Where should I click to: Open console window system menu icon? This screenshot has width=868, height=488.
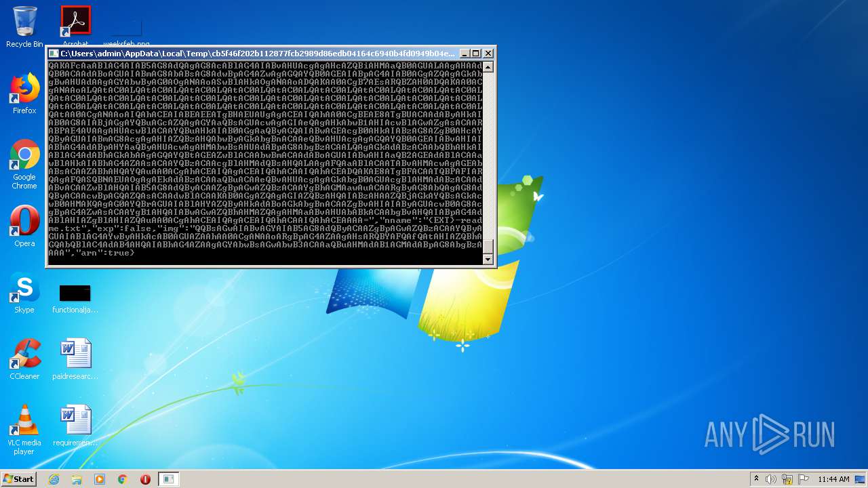coord(54,54)
